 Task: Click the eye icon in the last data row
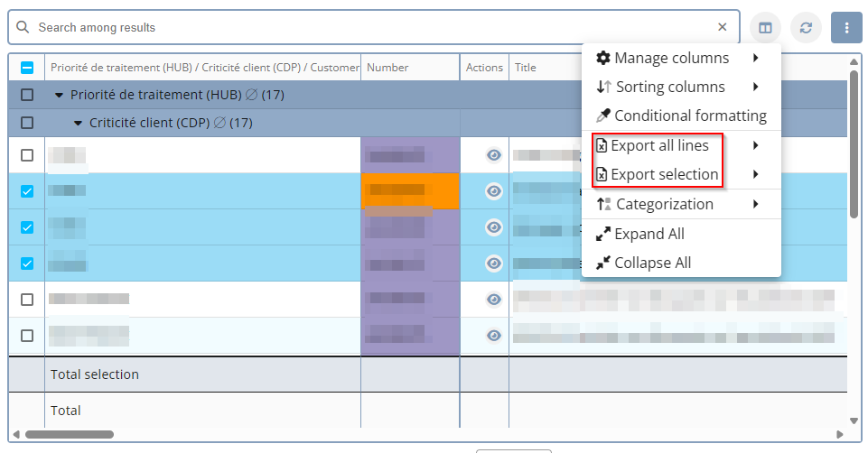[493, 336]
